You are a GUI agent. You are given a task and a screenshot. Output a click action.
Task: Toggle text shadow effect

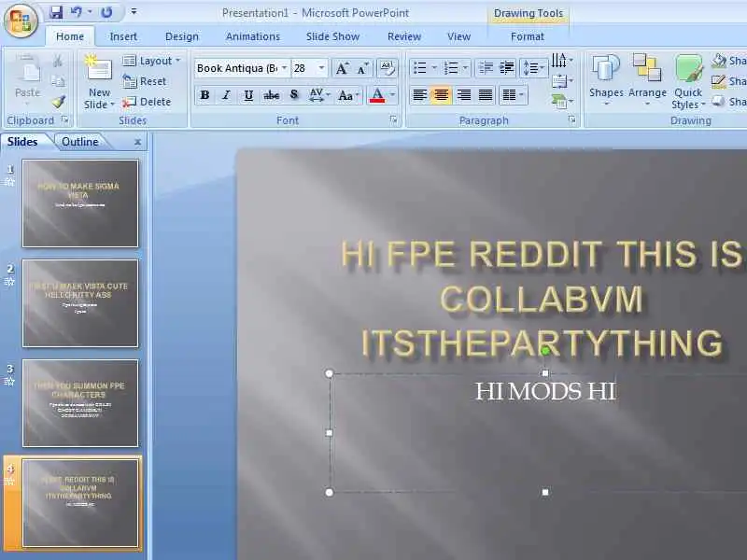click(x=294, y=95)
